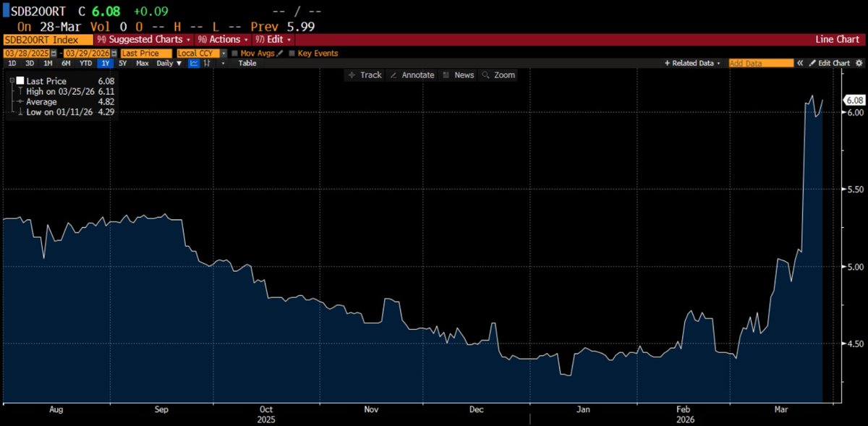Image resolution: width=868 pixels, height=426 pixels.
Task: Click the 4.50 y-axis label
Action: [856, 344]
